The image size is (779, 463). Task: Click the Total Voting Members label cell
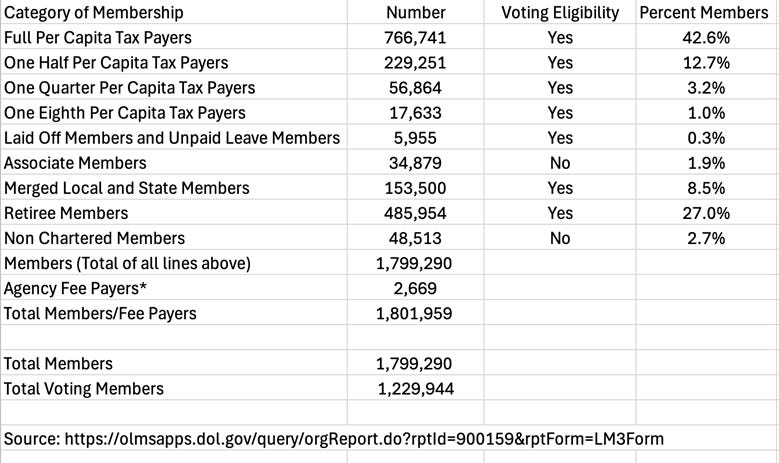pos(174,388)
